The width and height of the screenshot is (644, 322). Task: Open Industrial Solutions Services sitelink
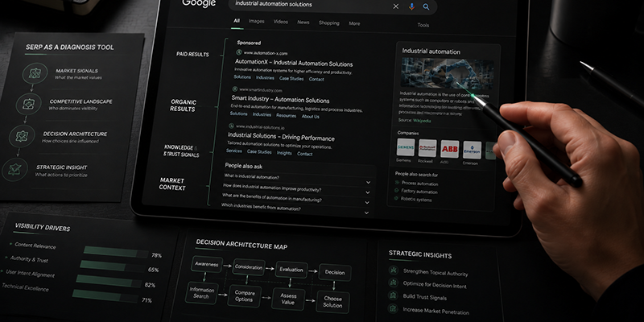click(234, 151)
